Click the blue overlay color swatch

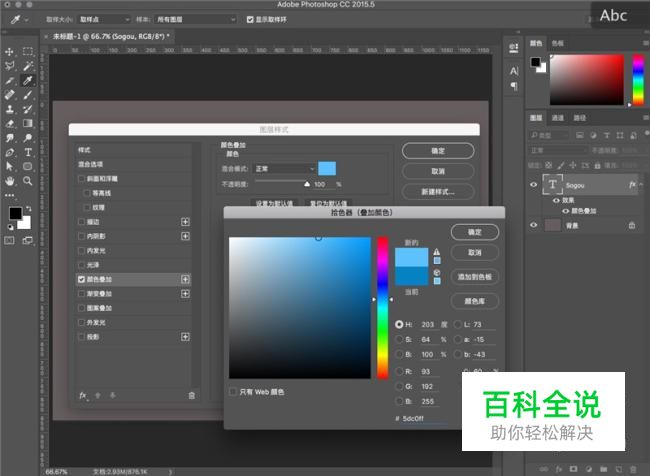[327, 168]
